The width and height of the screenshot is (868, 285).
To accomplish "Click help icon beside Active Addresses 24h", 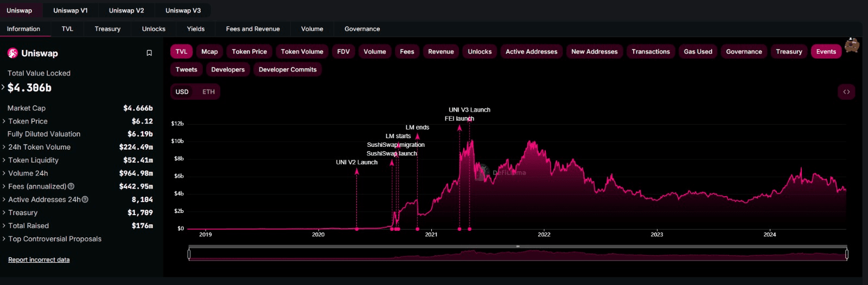I will (85, 199).
